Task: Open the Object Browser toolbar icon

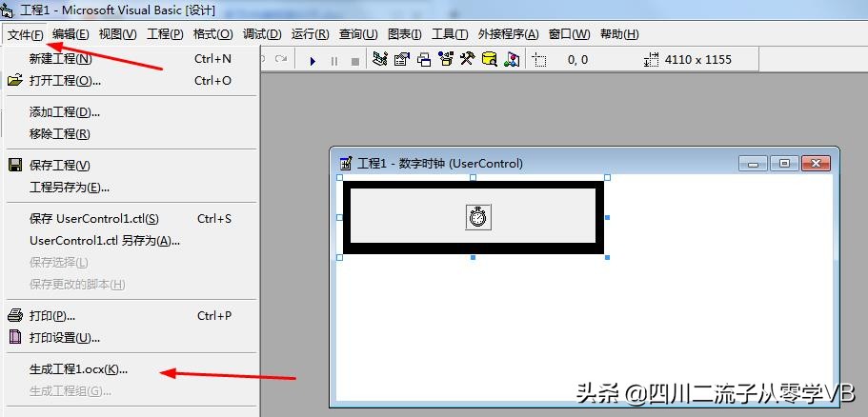Action: 446,59
